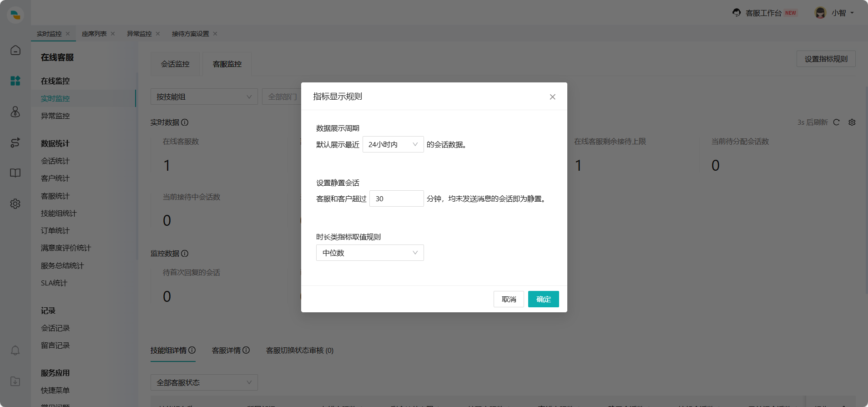The image size is (868, 407).
Task: Click the notification bell icon
Action: coord(15,351)
